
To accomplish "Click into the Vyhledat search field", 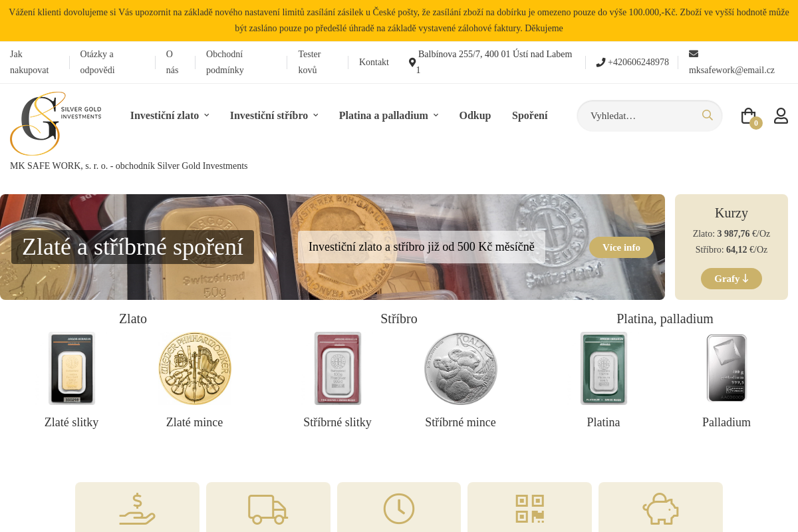I will [642, 116].
